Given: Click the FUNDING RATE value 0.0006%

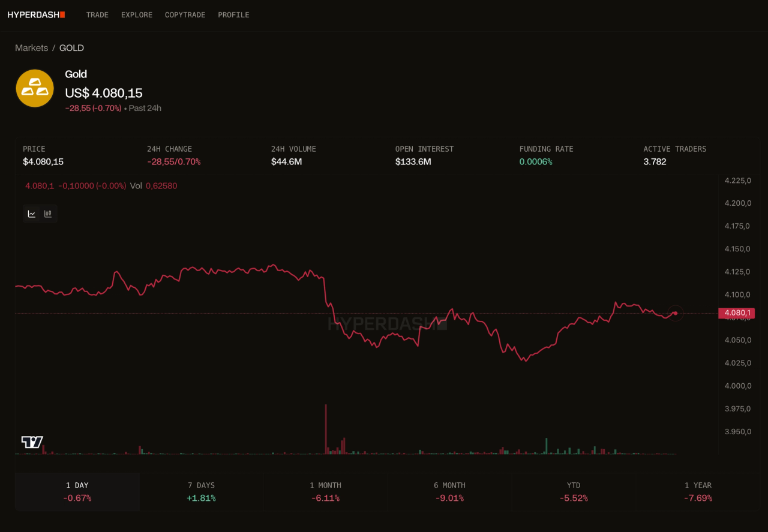Looking at the screenshot, I should pyautogui.click(x=536, y=162).
